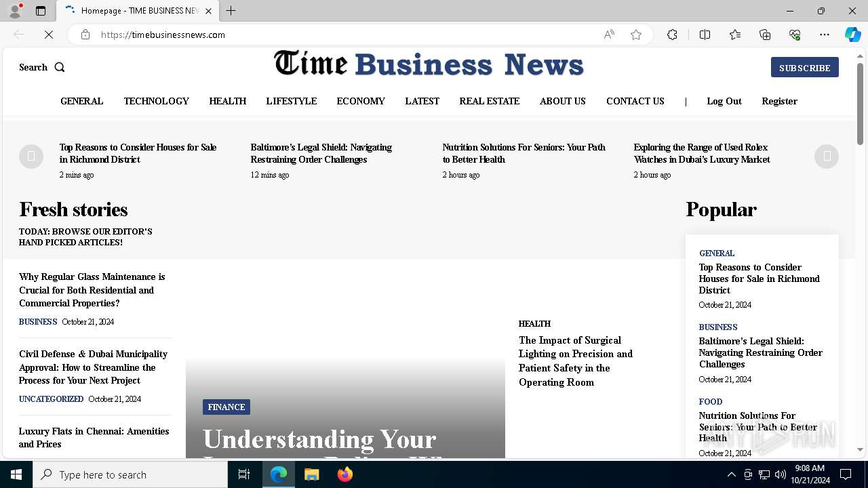Click the SUBSCRIBE button
The image size is (868, 488).
click(805, 67)
